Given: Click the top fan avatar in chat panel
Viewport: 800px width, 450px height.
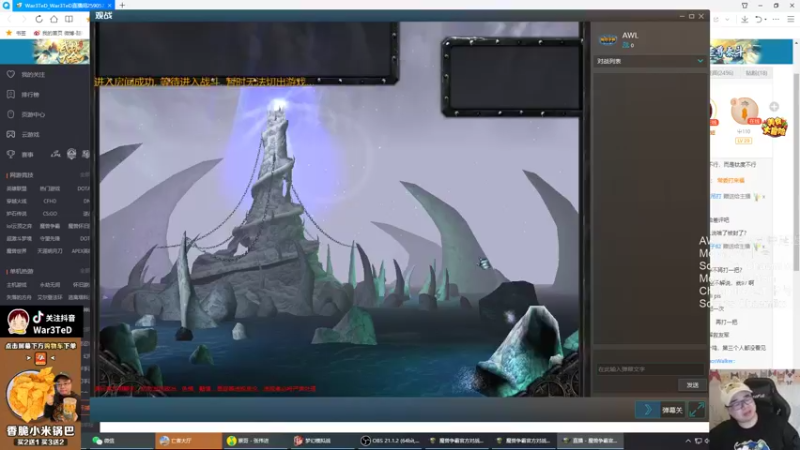Looking at the screenshot, I should pos(744,110).
